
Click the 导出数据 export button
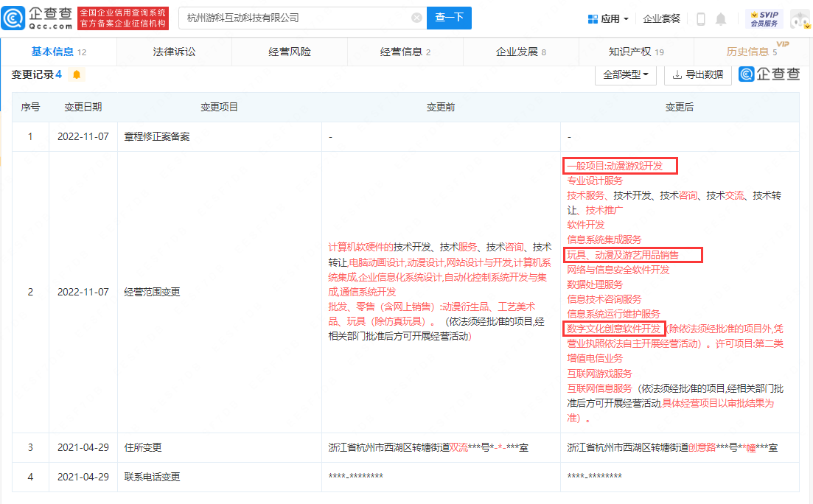(698, 74)
